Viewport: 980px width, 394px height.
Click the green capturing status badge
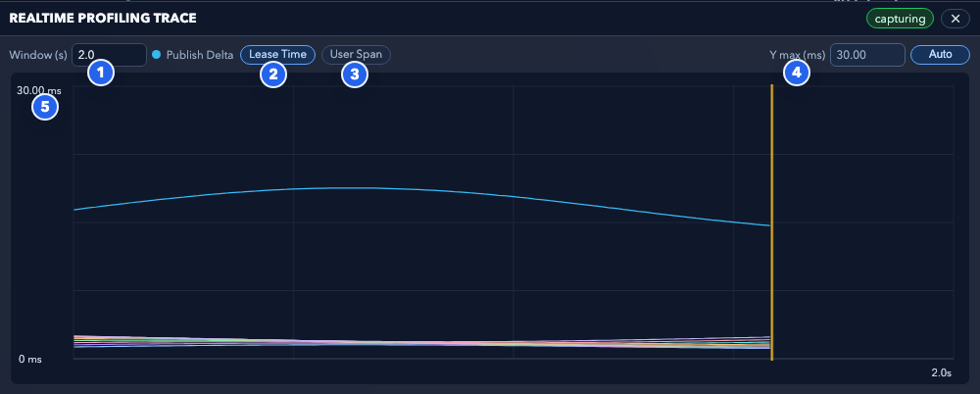tap(900, 19)
